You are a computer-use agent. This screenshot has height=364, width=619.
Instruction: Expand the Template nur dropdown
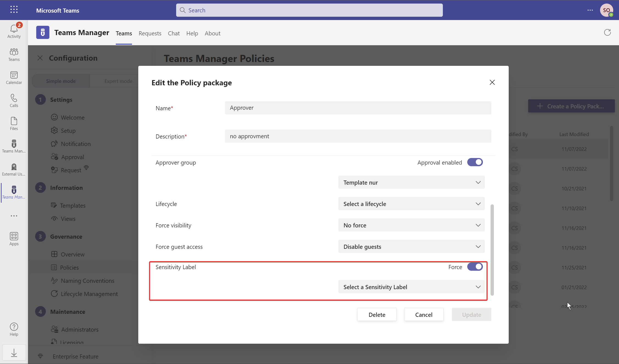(411, 182)
